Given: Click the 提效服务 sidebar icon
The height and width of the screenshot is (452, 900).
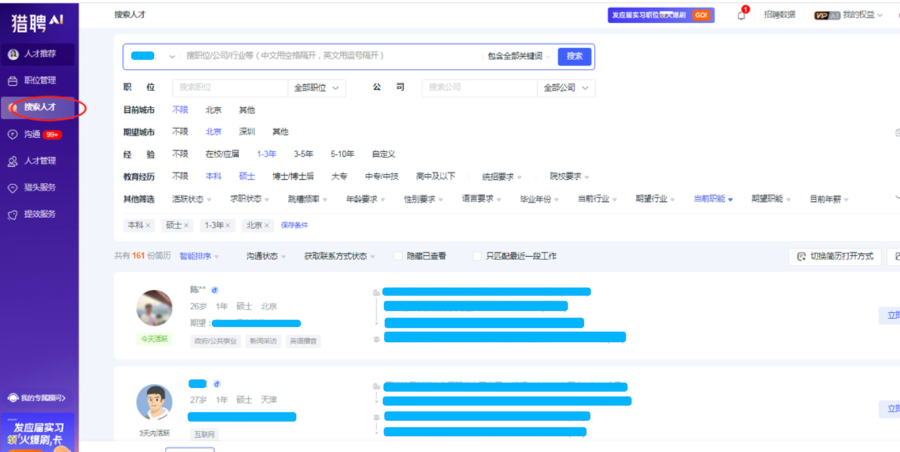Looking at the screenshot, I should click(12, 214).
